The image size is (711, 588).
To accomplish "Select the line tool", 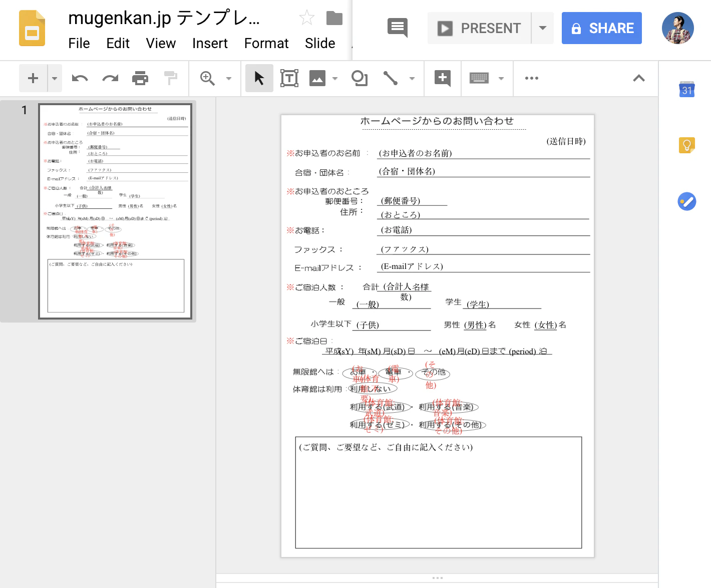I will (x=391, y=78).
